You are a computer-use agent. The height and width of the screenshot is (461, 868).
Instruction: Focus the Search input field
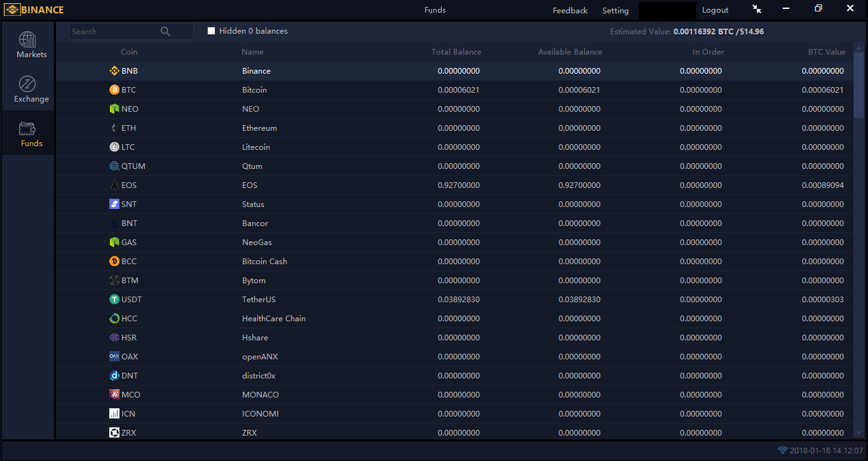click(131, 31)
